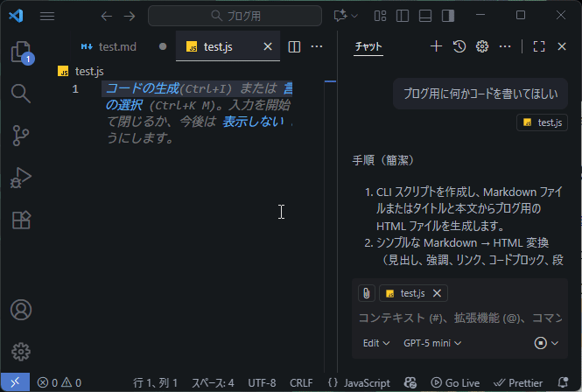The image size is (582, 392).
Task: Open the Search view in activity bar
Action: coord(21,93)
